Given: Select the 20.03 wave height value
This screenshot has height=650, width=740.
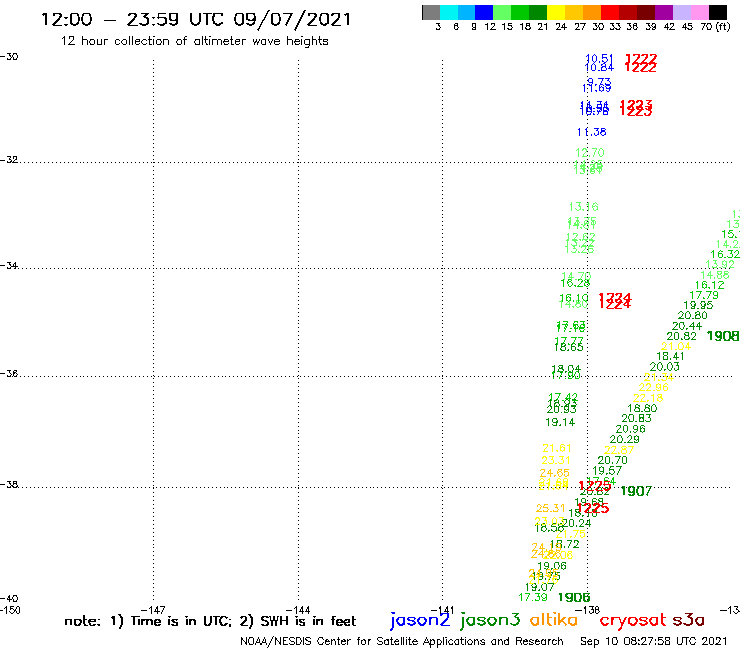Looking at the screenshot, I should point(664,367).
